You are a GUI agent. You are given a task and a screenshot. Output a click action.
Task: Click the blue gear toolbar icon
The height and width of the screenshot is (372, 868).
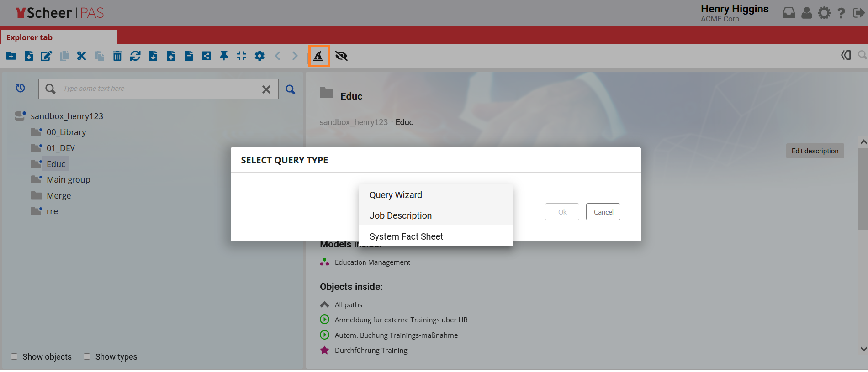coord(259,56)
